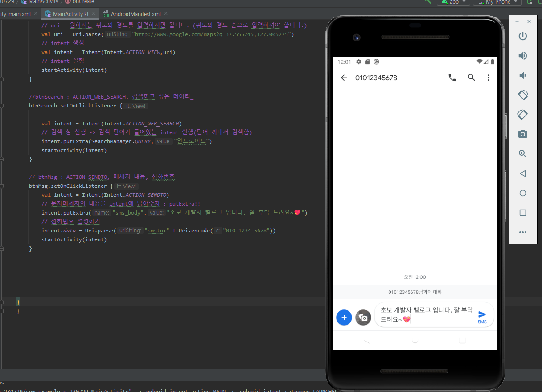
Task: Tap the phone call icon in Messages
Action: (x=452, y=78)
